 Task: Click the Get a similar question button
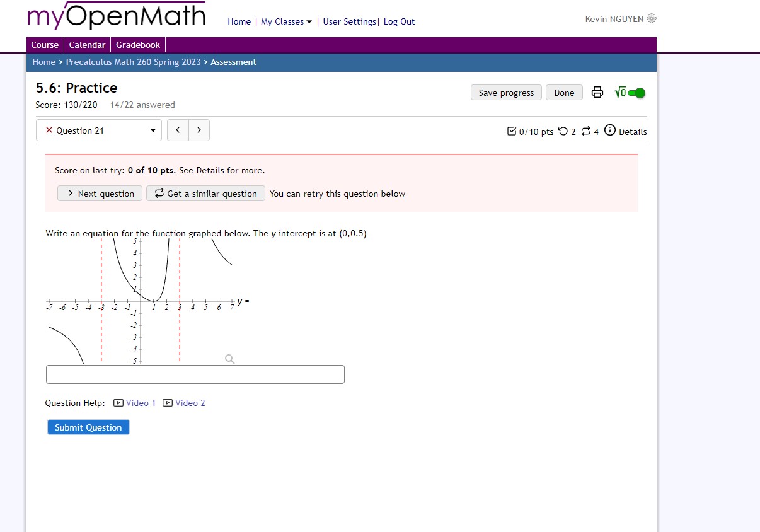click(205, 194)
